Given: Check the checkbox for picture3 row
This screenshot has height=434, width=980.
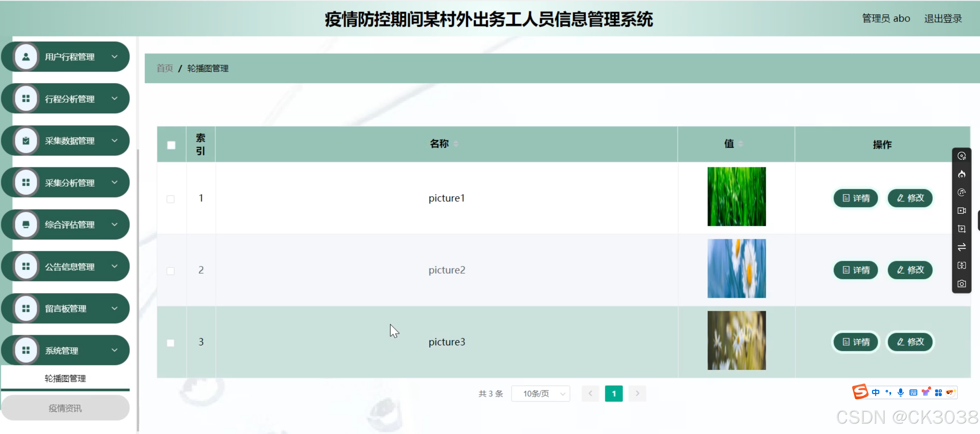Looking at the screenshot, I should [x=170, y=343].
